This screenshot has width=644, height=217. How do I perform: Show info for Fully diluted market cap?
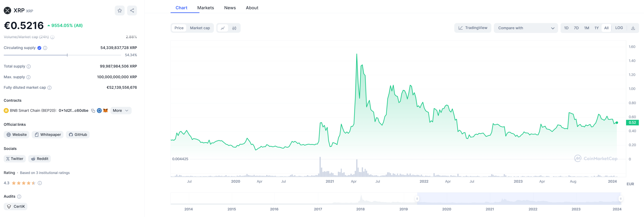pos(50,88)
